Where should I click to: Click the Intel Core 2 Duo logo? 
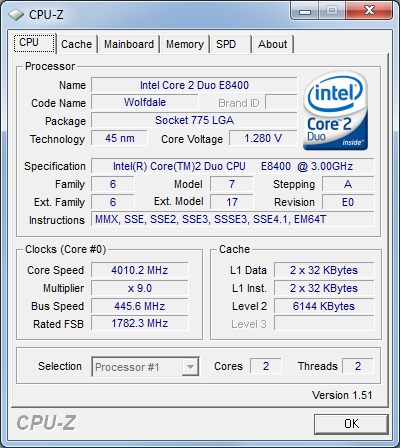pyautogui.click(x=335, y=111)
